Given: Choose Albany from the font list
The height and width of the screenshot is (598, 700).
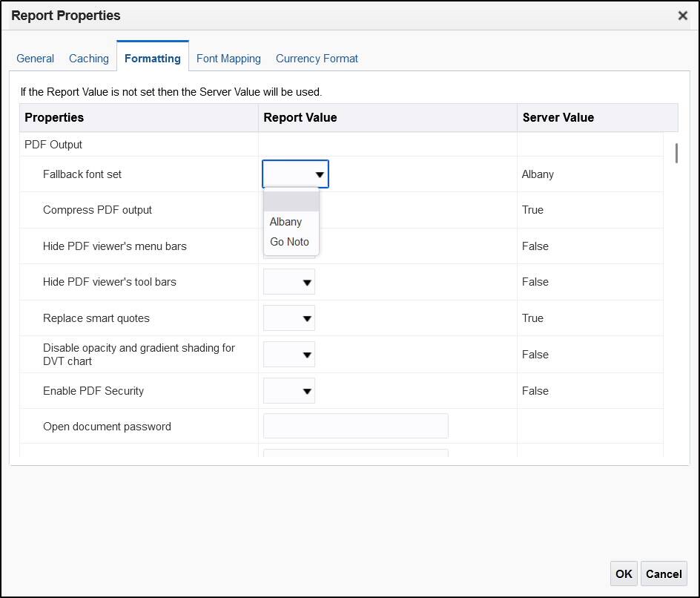Looking at the screenshot, I should point(286,222).
